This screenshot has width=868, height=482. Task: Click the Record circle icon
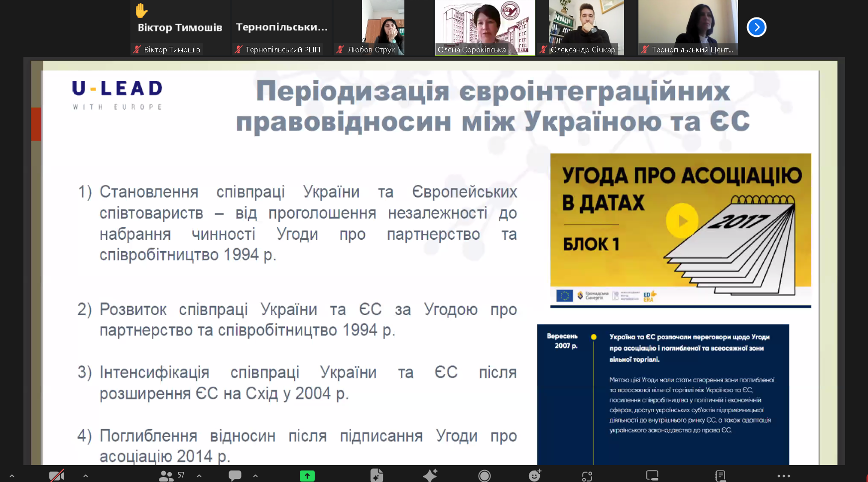tap(484, 476)
